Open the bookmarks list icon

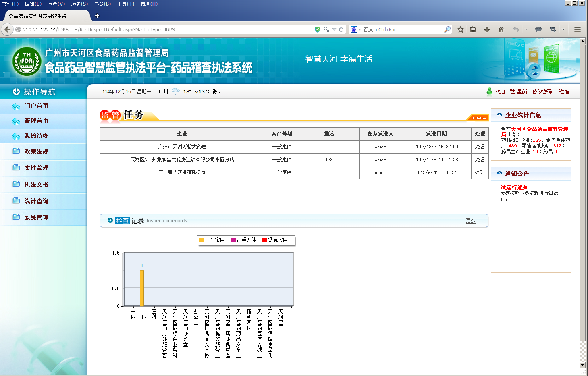pyautogui.click(x=473, y=29)
